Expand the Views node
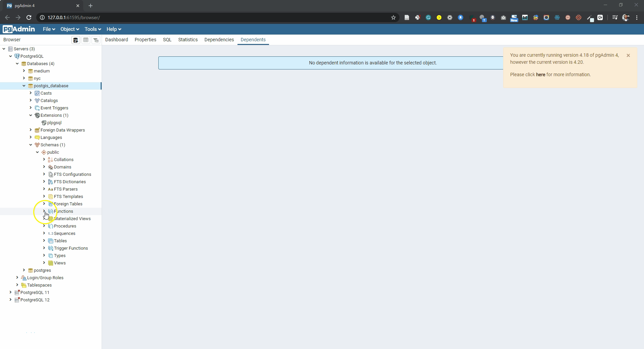The width and height of the screenshot is (644, 349). [44, 263]
